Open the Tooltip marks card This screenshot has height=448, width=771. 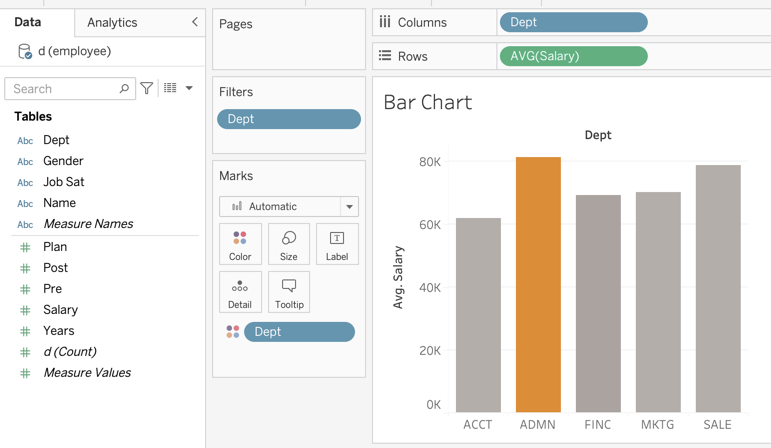tap(289, 292)
